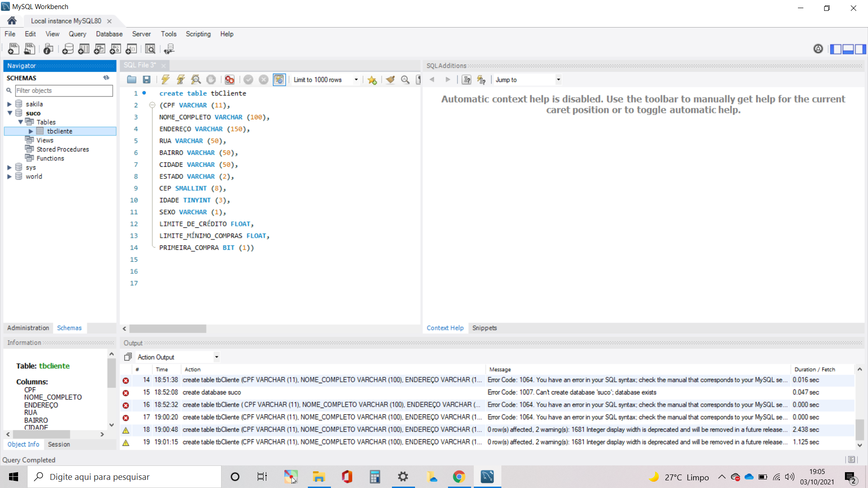Screen dimensions: 868x488
Task: Expand the sakila schema
Action: [9, 104]
